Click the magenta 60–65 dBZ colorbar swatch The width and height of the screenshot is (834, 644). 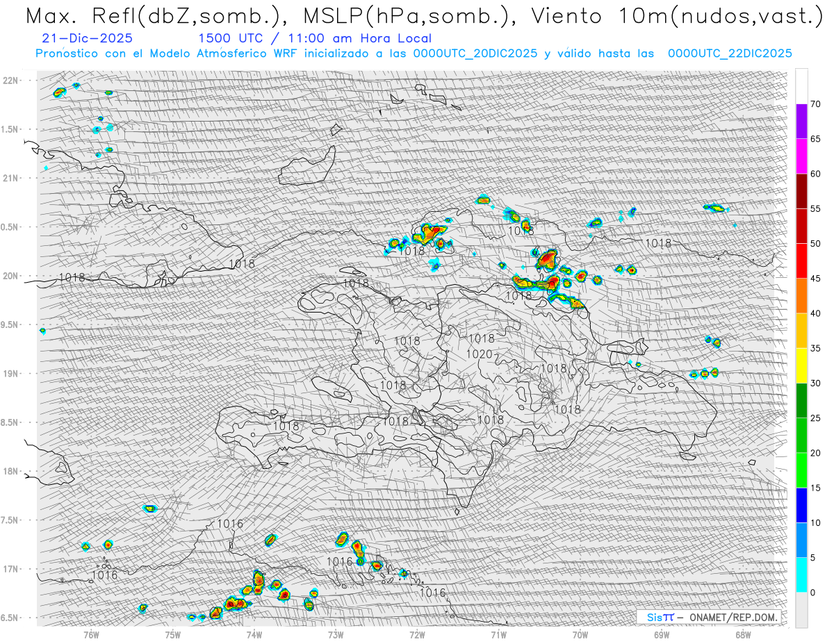pos(801,156)
